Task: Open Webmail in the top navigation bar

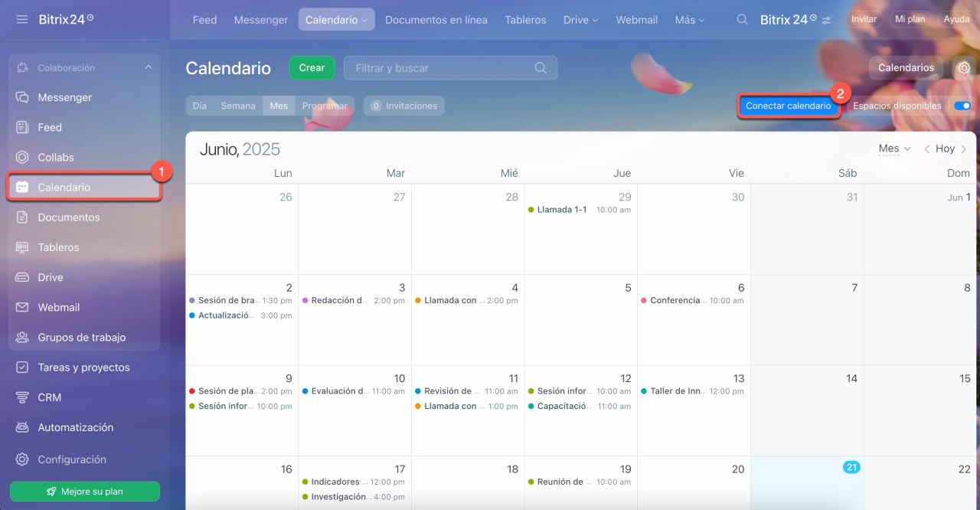Action: pyautogui.click(x=637, y=20)
